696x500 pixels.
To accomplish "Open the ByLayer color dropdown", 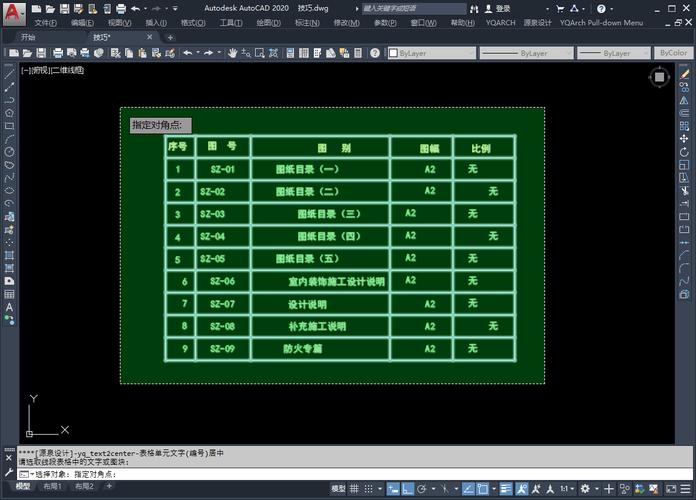I will coord(431,53).
